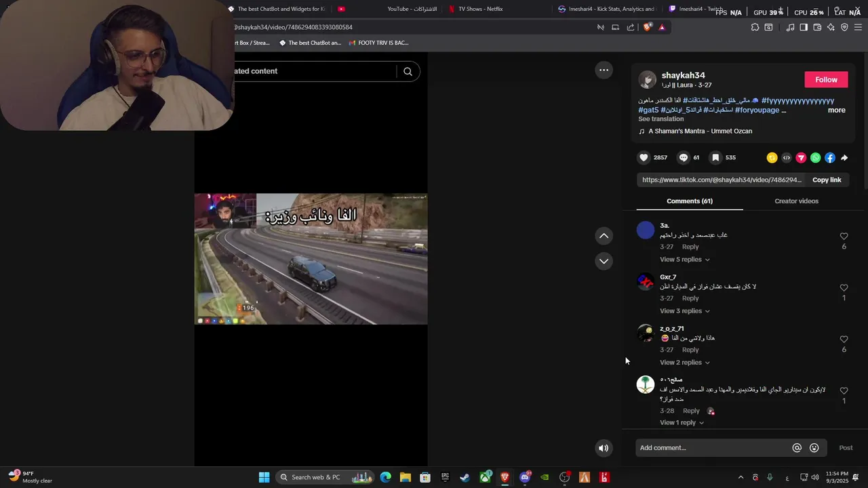Send to friends via the red paper-plane icon
The width and height of the screenshot is (868, 488).
(801, 158)
